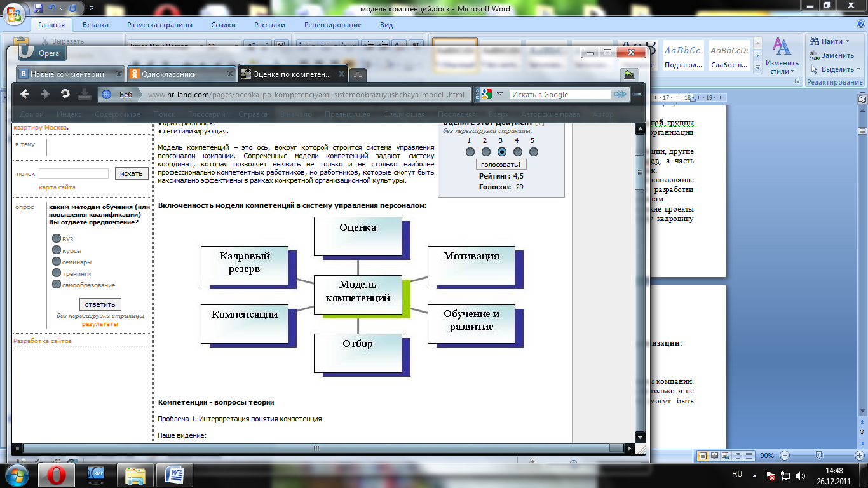Image resolution: width=868 pixels, height=488 pixels.
Task: Open the результаты poll link
Action: click(x=100, y=324)
